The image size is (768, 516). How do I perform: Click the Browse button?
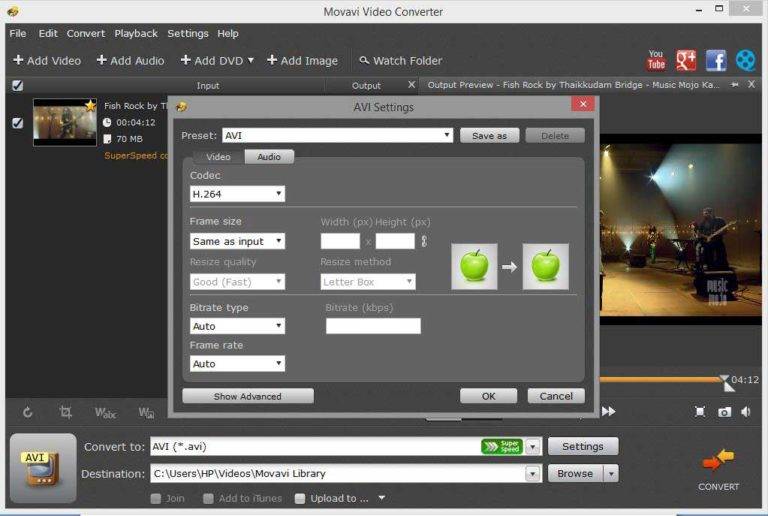tap(575, 473)
